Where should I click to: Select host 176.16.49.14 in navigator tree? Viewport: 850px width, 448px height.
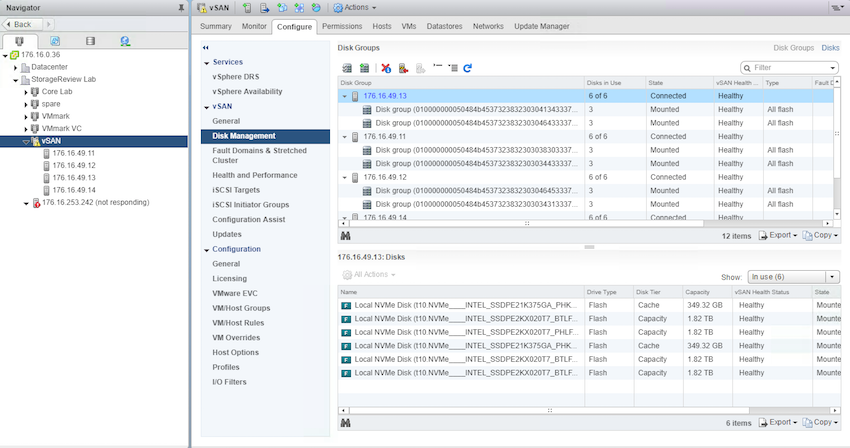tap(74, 190)
